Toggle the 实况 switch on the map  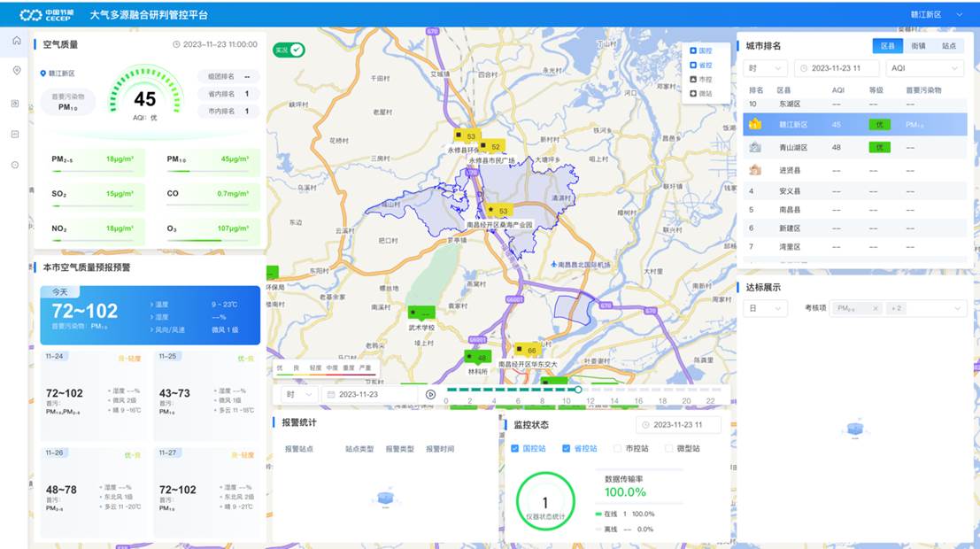(289, 50)
